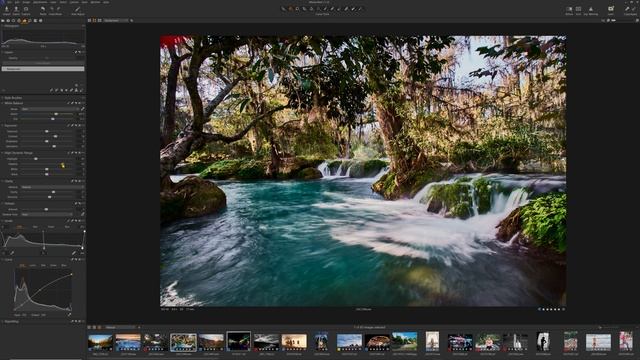640x360 pixels.
Task: Open the layer selector dropdown above viewer
Action: [x=116, y=20]
